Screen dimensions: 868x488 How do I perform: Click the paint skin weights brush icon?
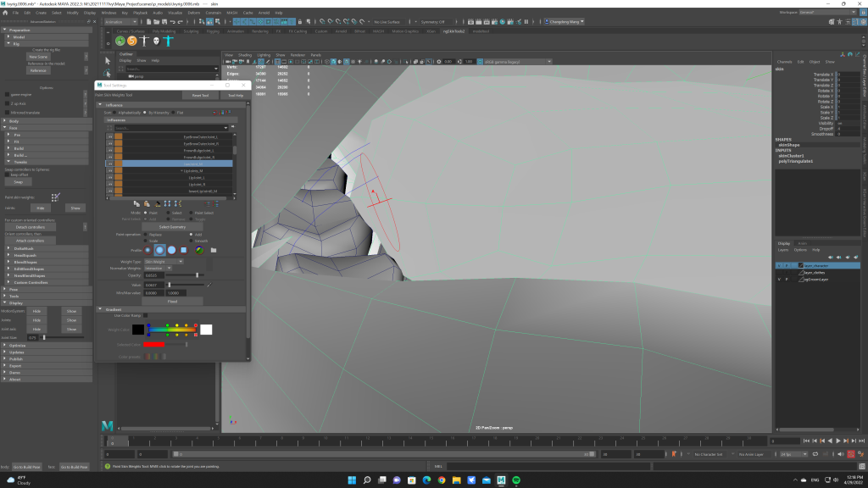55,197
